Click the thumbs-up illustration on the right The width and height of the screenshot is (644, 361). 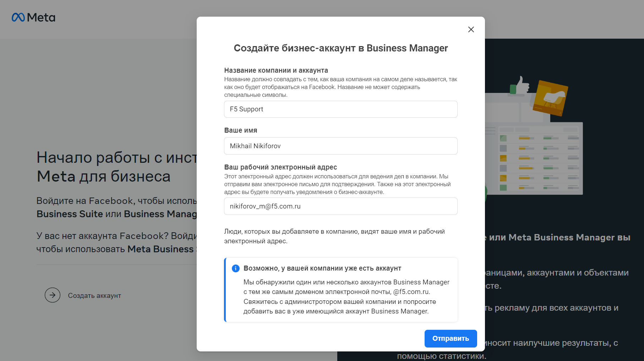[520, 85]
